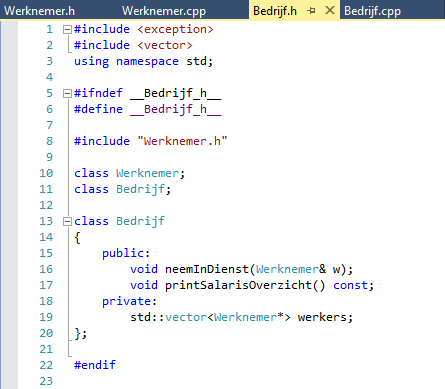Close the Bedrijf.h tab
The width and height of the screenshot is (445, 389).
point(330,10)
